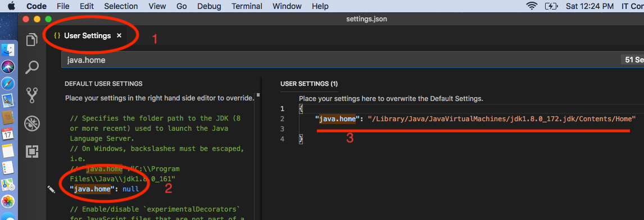Image resolution: width=644 pixels, height=220 pixels.
Task: Click the java.home settings search field
Action: click(x=353, y=60)
